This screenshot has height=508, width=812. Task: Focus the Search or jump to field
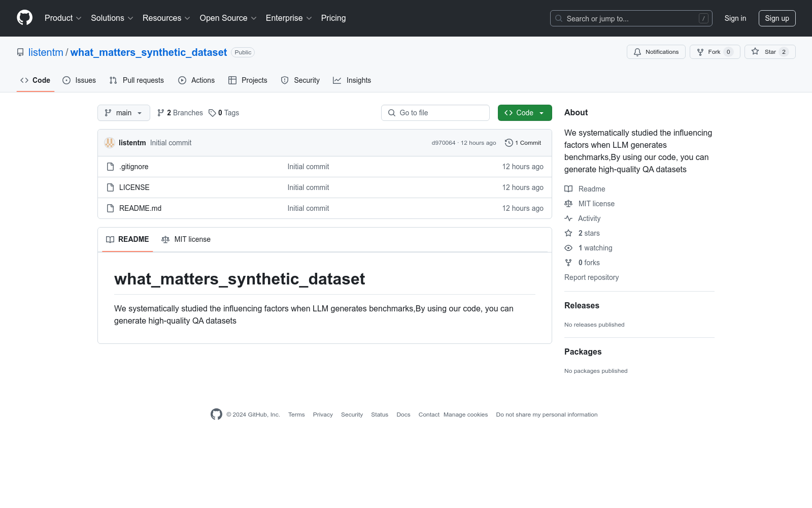click(631, 18)
